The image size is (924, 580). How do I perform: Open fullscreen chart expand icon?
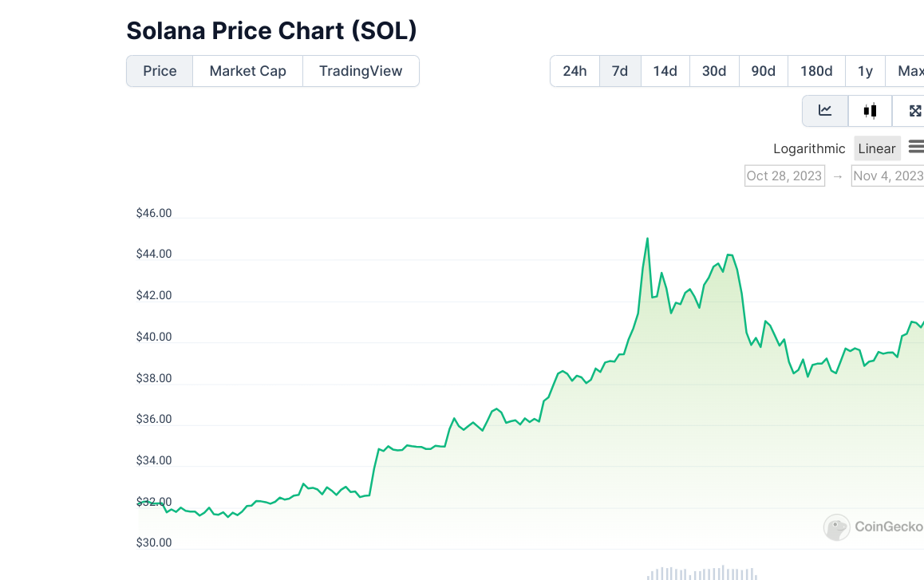(912, 111)
